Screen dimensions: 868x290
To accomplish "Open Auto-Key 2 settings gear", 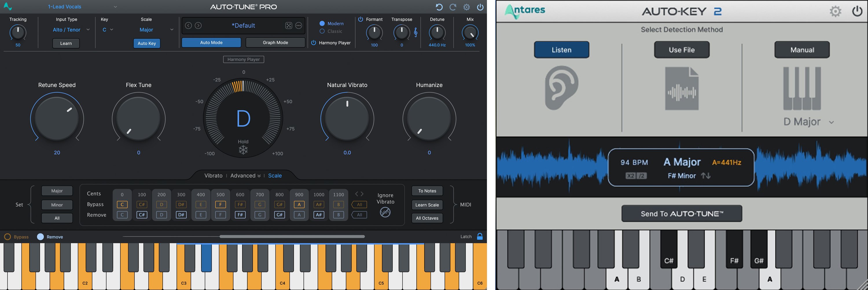I will coord(835,11).
